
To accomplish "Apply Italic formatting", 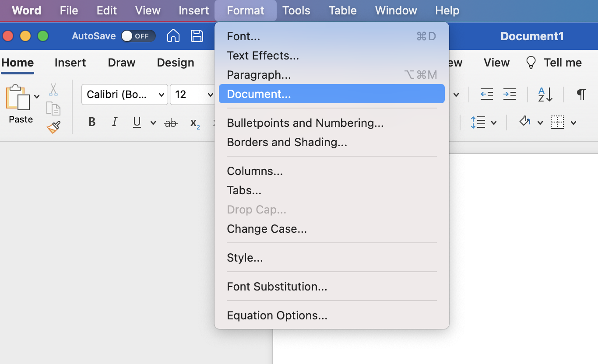I will tap(114, 122).
